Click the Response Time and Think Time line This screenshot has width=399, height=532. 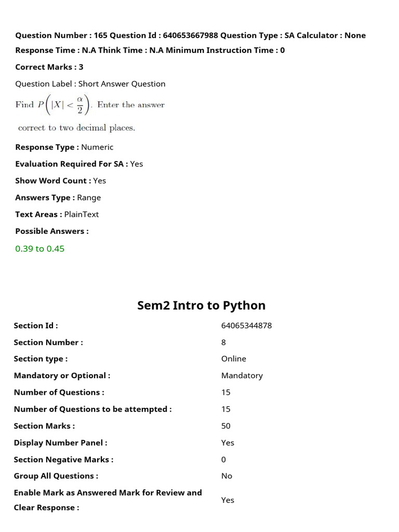click(150, 50)
